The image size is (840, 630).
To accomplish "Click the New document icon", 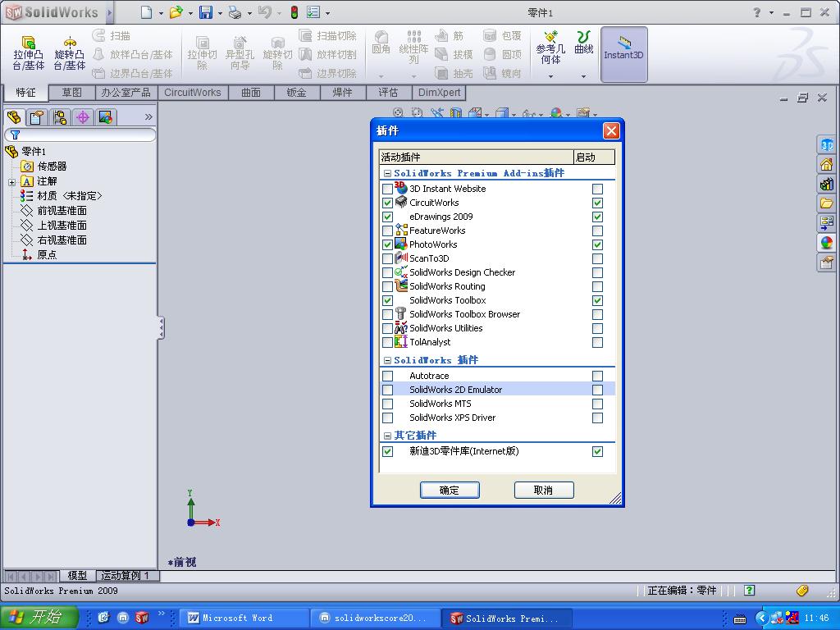I will tap(146, 11).
